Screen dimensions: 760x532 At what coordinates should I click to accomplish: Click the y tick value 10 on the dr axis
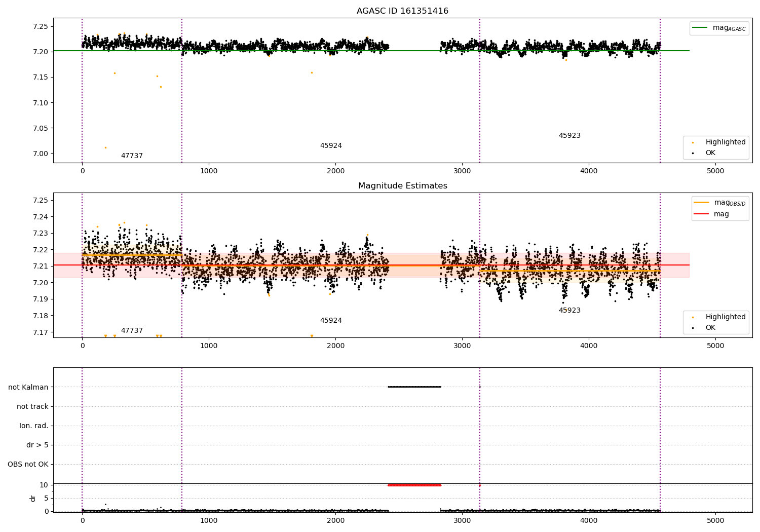click(x=44, y=485)
